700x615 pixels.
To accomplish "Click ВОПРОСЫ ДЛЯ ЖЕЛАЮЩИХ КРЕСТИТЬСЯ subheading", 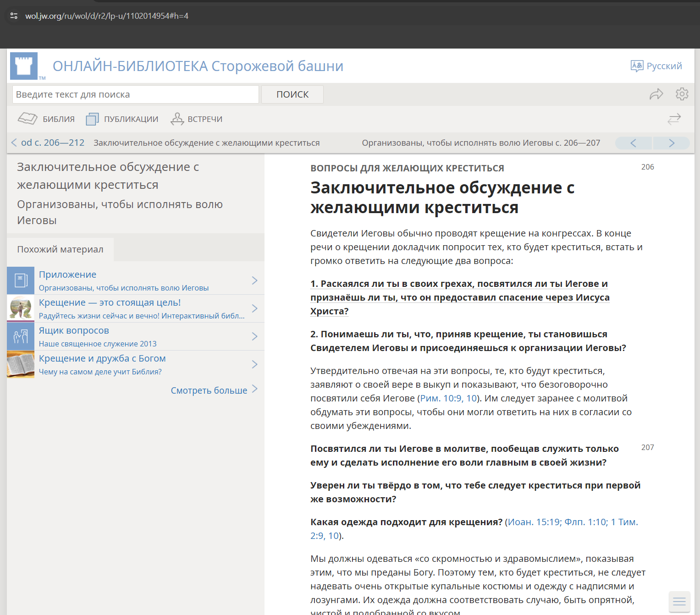I will 407,168.
